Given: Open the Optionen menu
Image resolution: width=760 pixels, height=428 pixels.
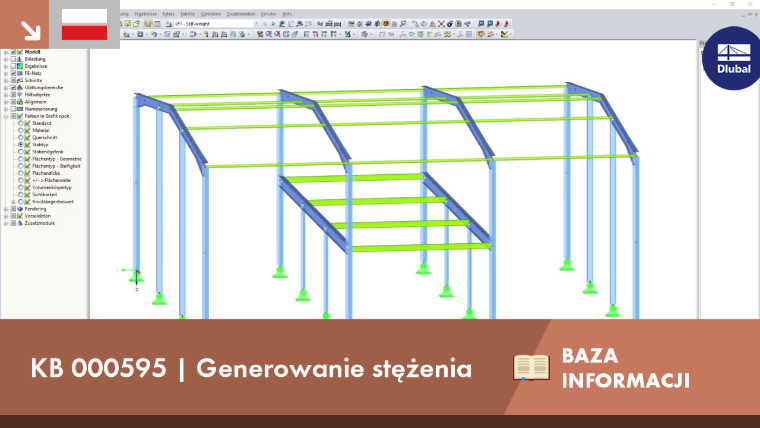Looking at the screenshot, I should [x=210, y=14].
